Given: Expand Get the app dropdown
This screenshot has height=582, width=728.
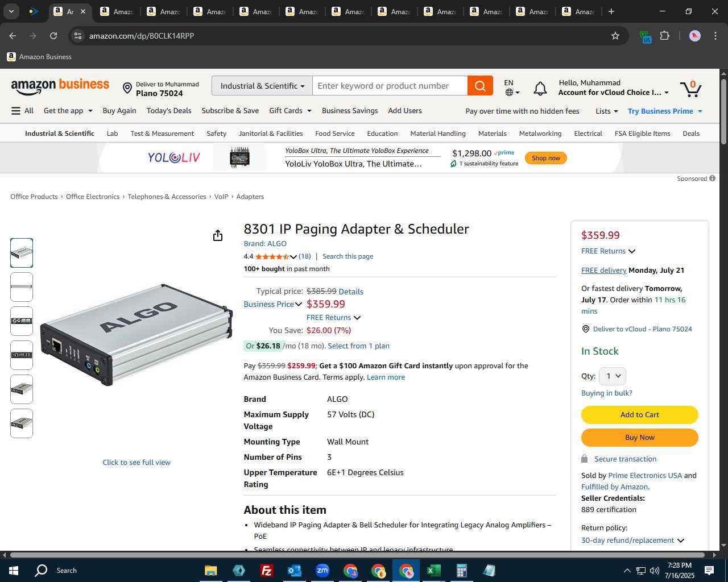Looking at the screenshot, I should (x=68, y=111).
